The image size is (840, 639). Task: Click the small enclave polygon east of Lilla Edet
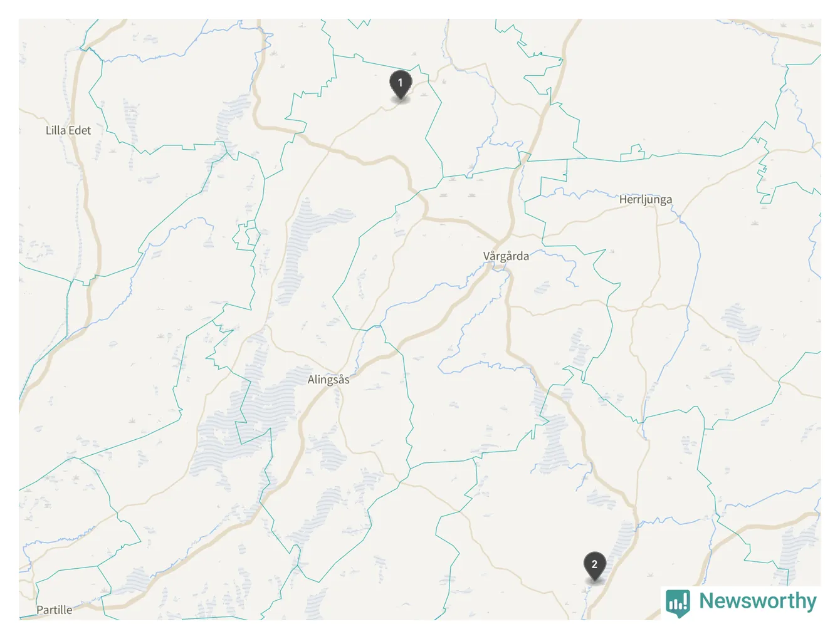[x=246, y=235]
